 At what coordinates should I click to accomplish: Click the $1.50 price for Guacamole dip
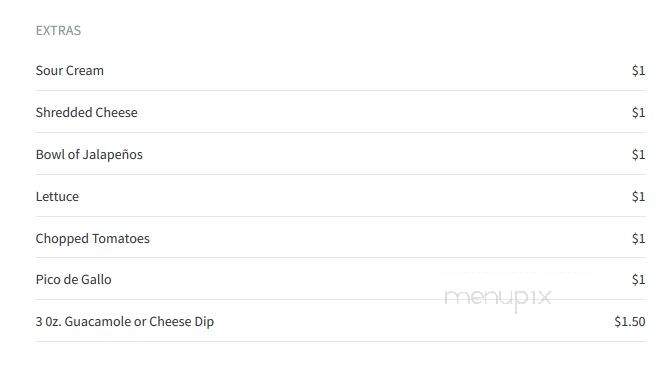(x=630, y=321)
